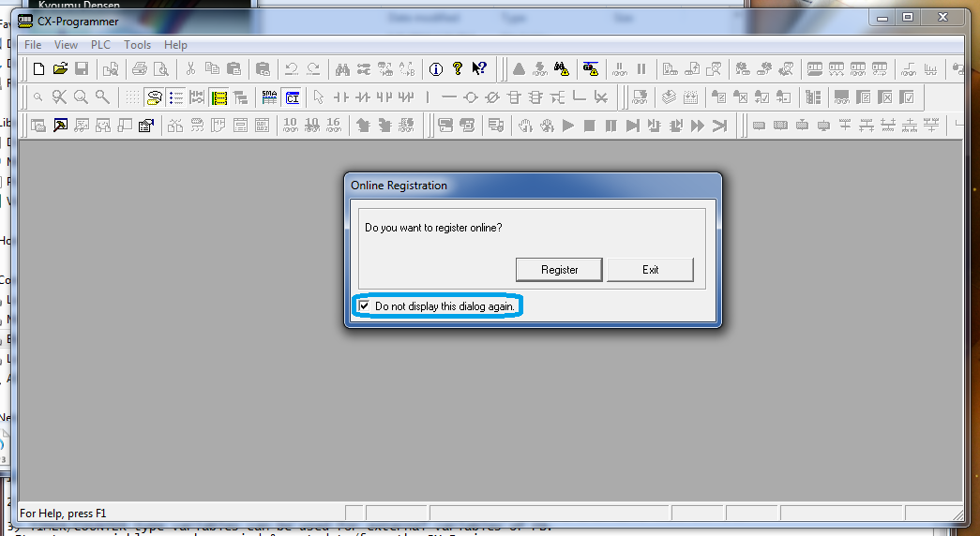Click the Online Registration dialog title bar

(533, 186)
